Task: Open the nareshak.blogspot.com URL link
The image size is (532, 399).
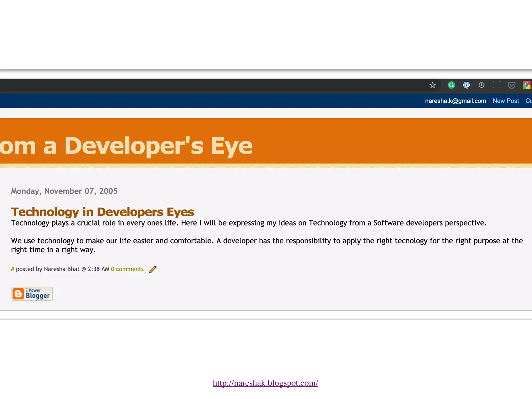Action: (x=265, y=383)
